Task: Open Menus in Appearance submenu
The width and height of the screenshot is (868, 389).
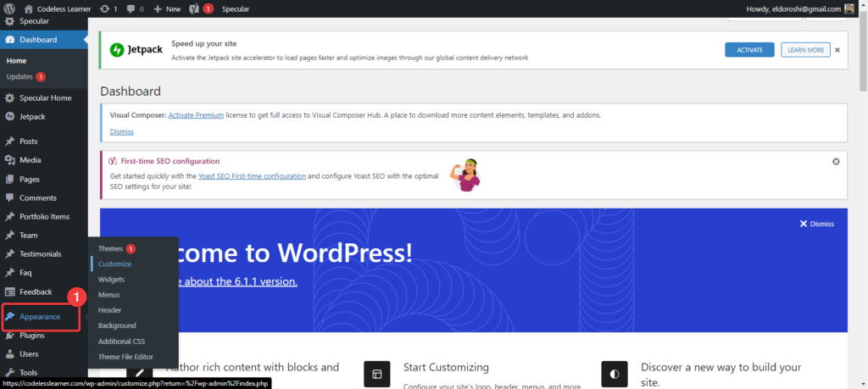Action: [x=109, y=295]
